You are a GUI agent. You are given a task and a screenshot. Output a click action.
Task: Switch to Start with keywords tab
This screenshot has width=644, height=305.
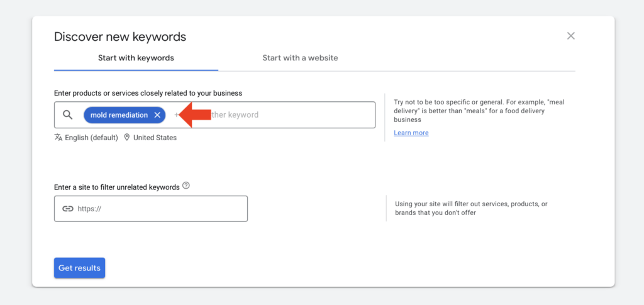tap(136, 58)
